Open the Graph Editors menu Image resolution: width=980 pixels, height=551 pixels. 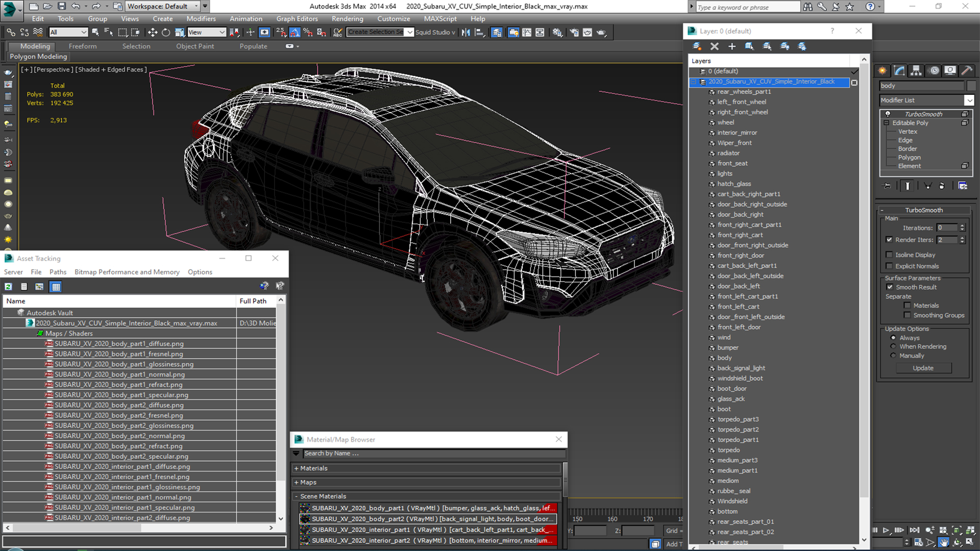pos(297,19)
